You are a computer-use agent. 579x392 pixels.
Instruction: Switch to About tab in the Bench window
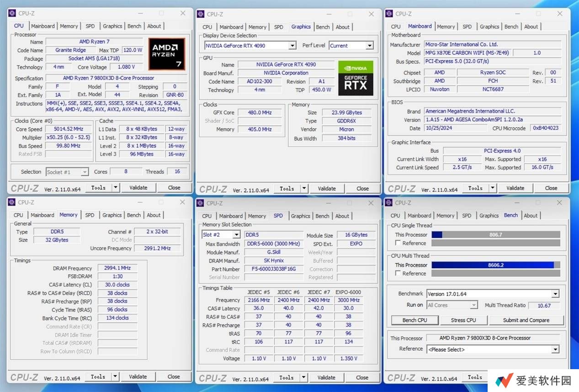[x=531, y=216]
